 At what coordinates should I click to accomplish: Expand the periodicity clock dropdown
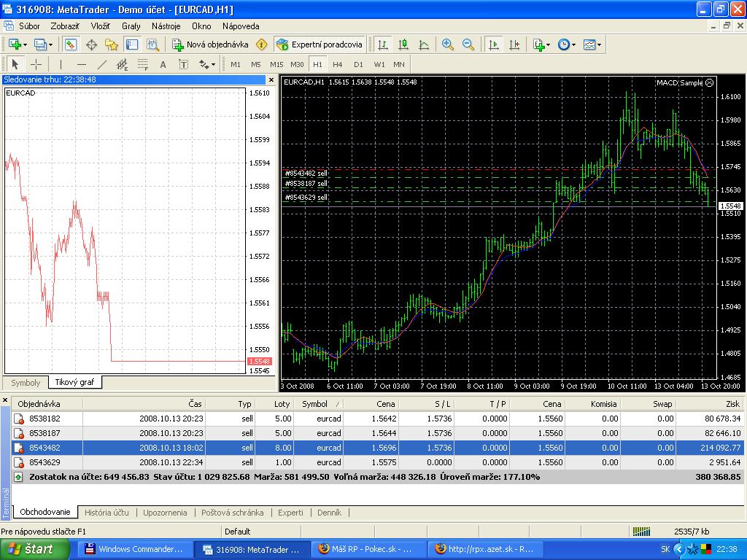[x=573, y=44]
